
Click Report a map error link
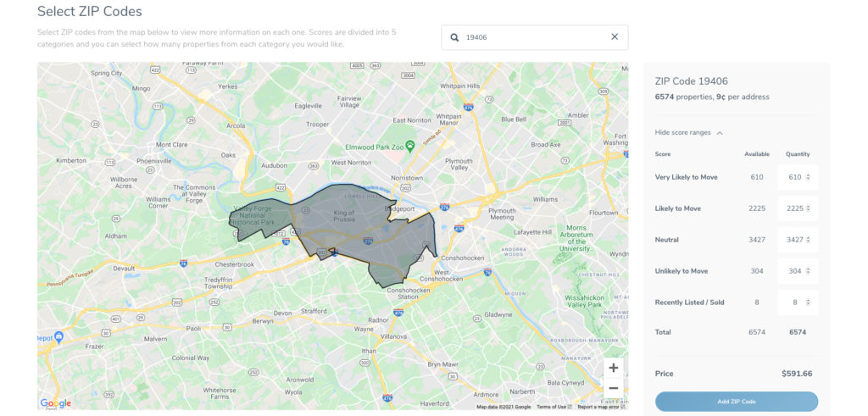[x=598, y=407]
